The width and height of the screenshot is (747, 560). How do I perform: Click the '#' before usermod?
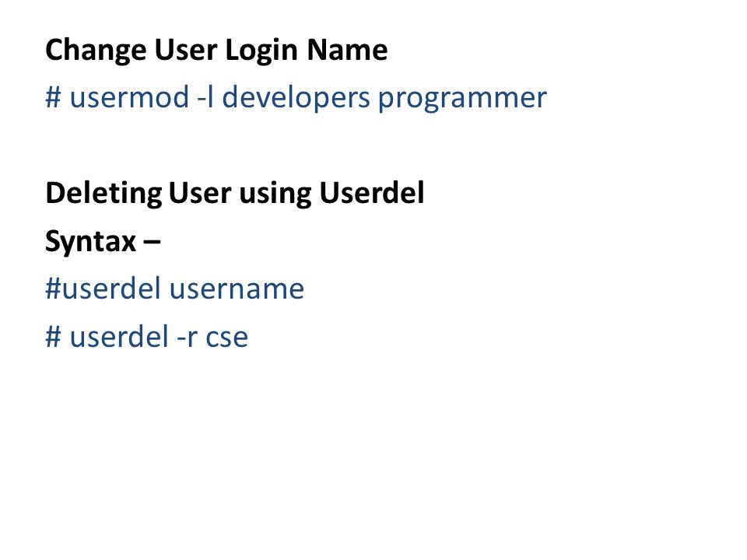point(54,97)
